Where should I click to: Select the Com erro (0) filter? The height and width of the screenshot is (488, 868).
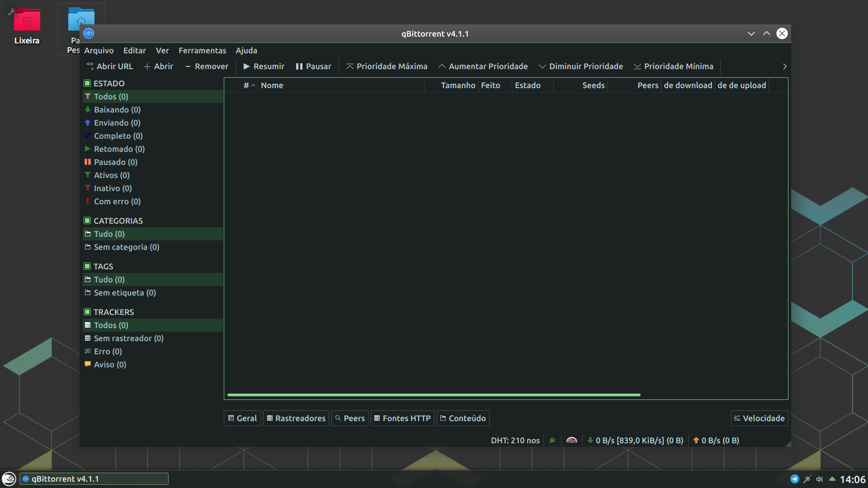pyautogui.click(x=153, y=202)
